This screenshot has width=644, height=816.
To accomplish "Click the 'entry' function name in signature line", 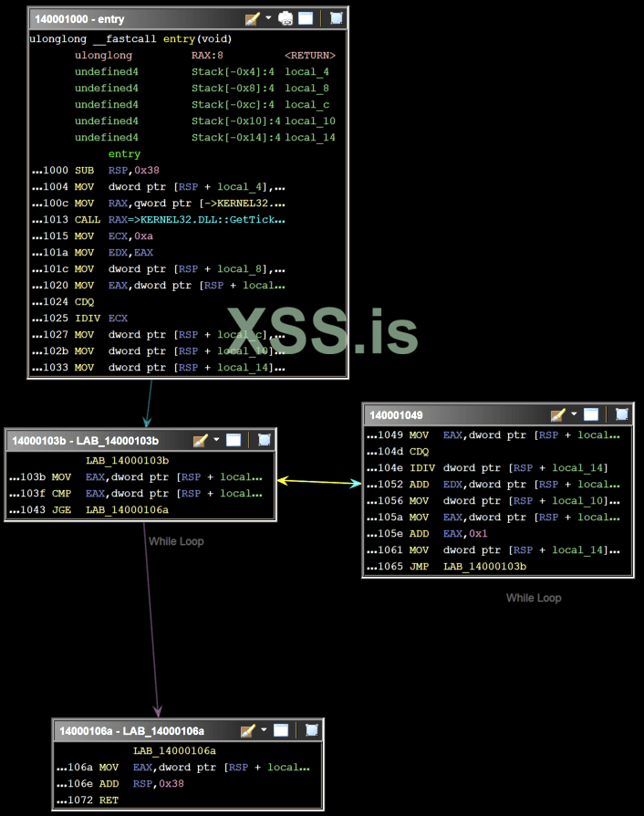I will (x=179, y=38).
